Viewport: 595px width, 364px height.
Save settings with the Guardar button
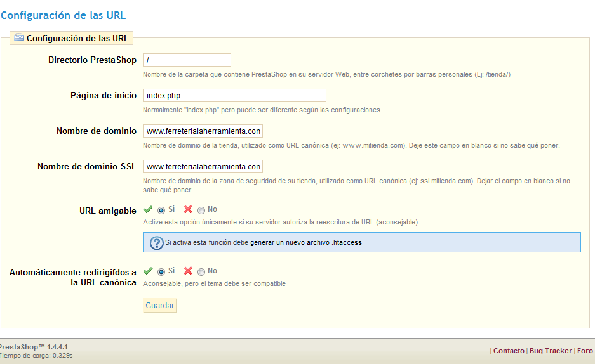[x=160, y=305]
